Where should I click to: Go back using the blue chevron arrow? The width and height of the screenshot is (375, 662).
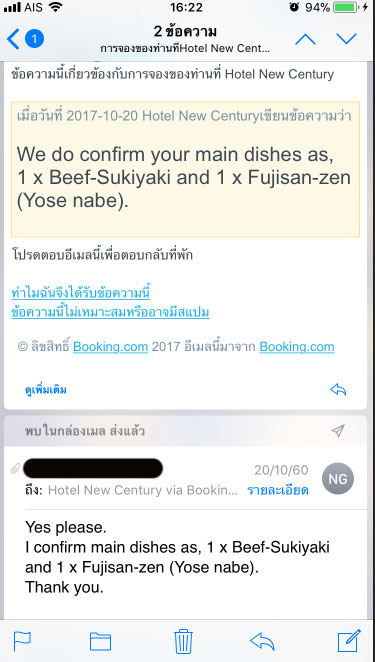tap(13, 39)
